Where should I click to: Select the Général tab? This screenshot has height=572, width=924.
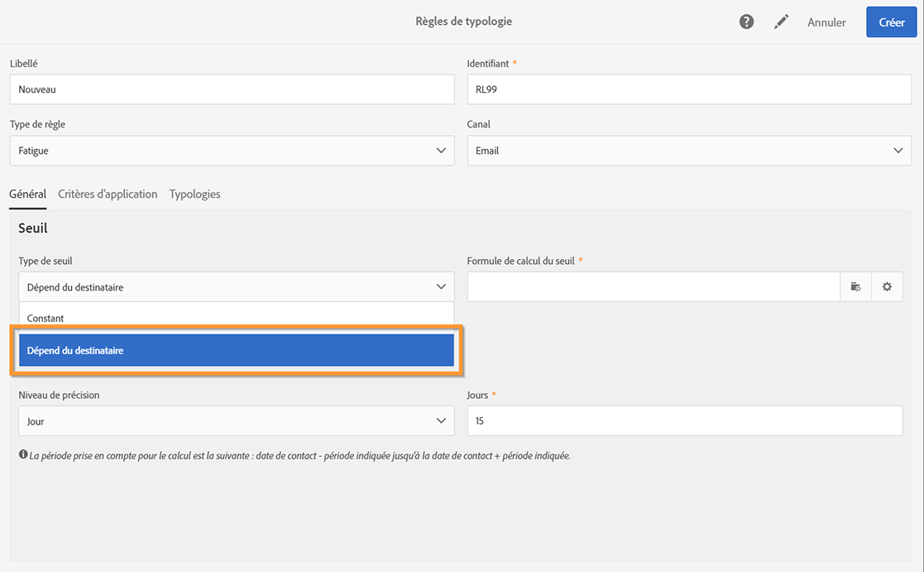tap(27, 194)
